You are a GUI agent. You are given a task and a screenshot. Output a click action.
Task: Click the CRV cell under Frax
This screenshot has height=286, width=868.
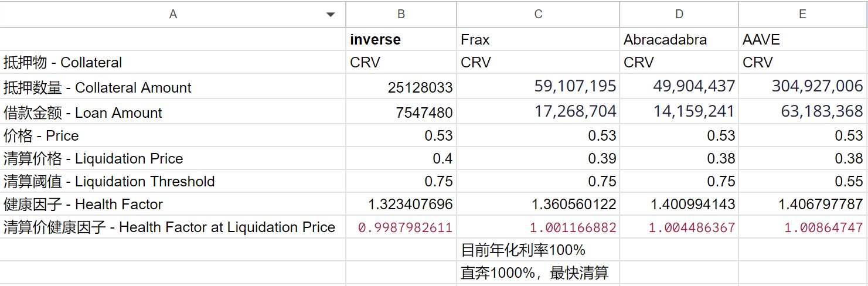tap(538, 62)
